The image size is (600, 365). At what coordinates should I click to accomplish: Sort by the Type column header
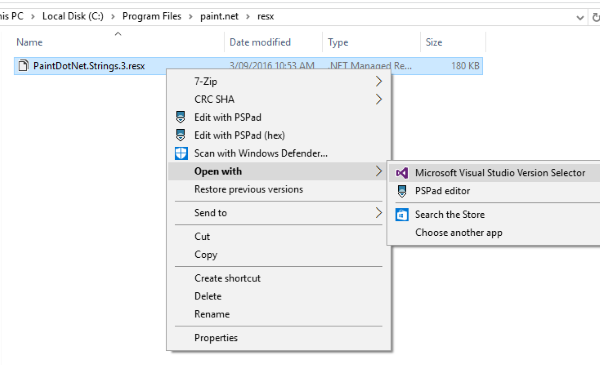(x=371, y=42)
